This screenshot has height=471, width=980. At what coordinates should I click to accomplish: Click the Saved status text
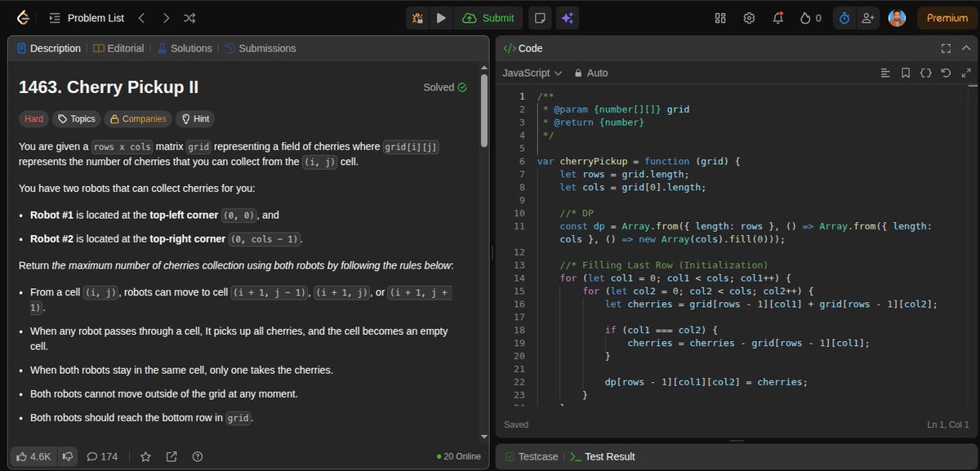(x=516, y=424)
